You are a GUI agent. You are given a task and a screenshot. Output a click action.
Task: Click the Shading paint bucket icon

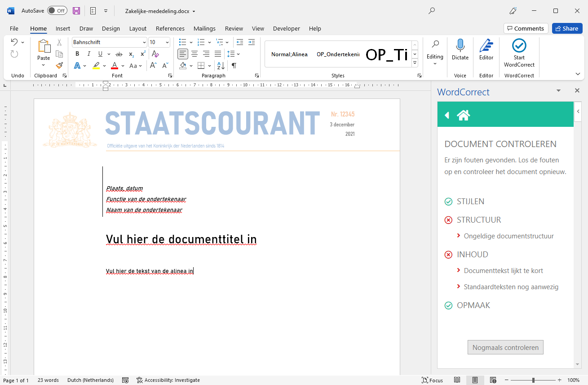183,66
